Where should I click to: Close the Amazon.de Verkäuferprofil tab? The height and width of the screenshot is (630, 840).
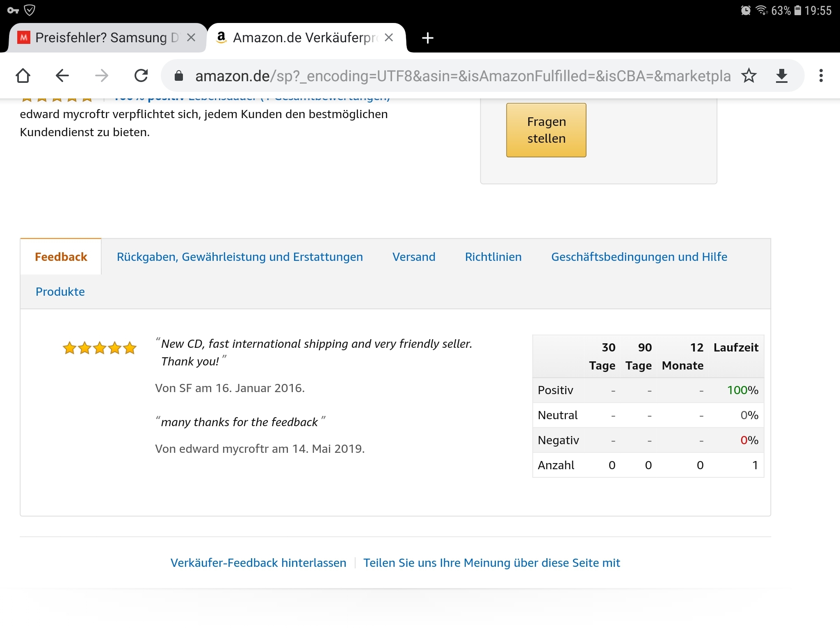pyautogui.click(x=389, y=38)
